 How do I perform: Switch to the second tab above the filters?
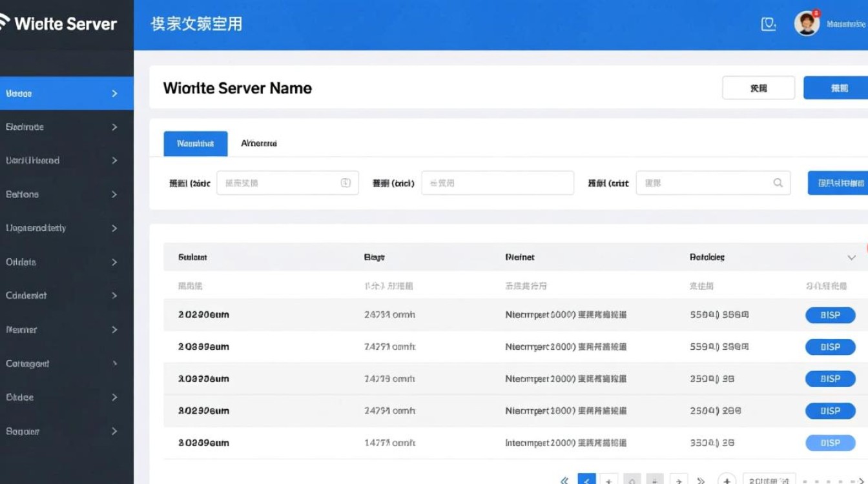point(259,143)
